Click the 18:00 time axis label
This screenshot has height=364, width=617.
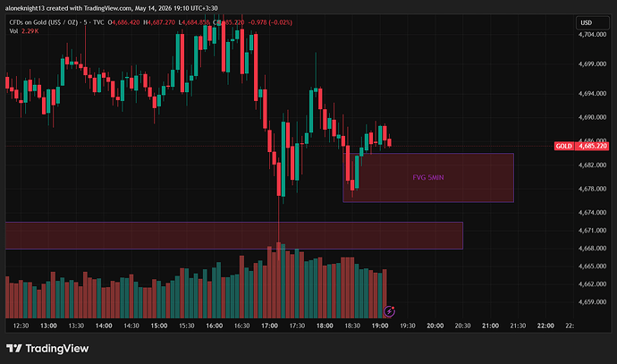(x=325, y=326)
